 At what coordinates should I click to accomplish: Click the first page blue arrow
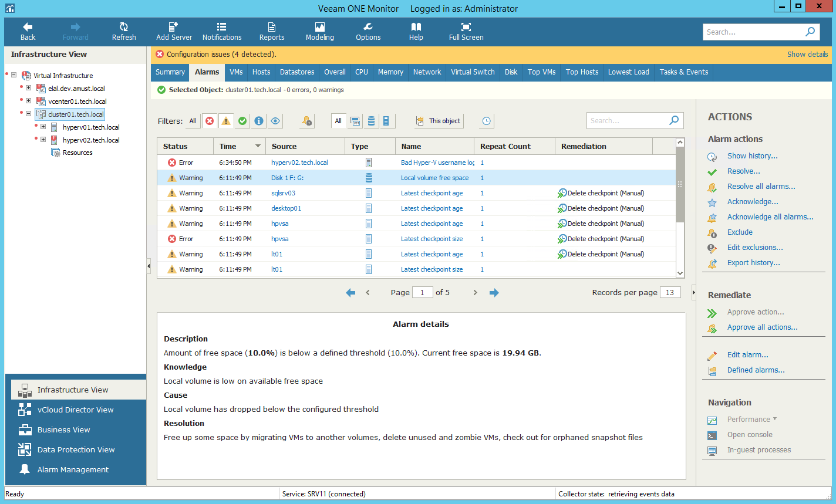[x=350, y=292]
